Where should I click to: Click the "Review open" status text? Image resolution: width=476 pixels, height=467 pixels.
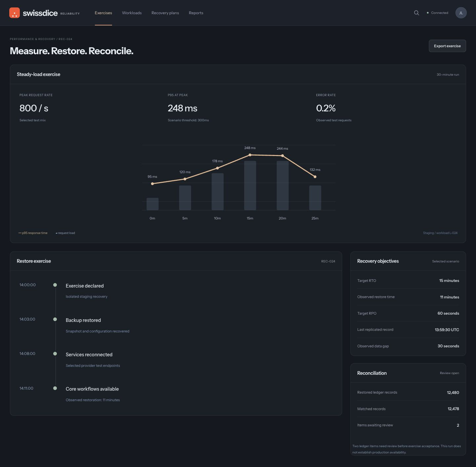pyautogui.click(x=450, y=373)
